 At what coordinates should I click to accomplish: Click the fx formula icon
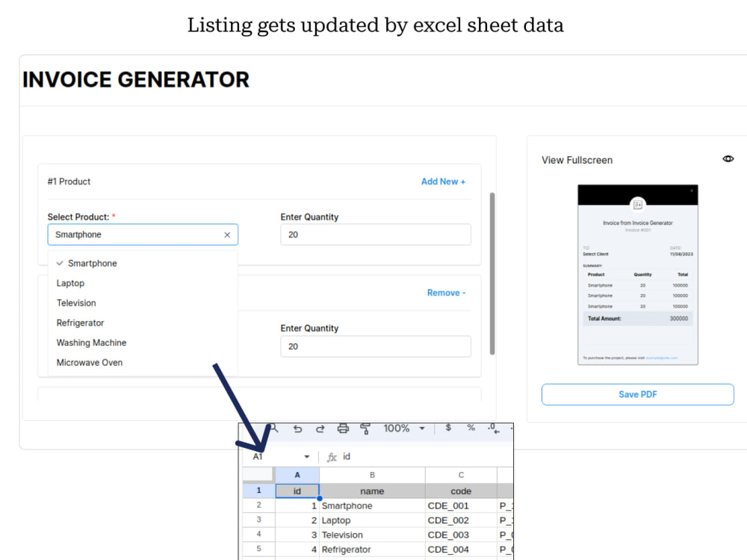click(333, 456)
